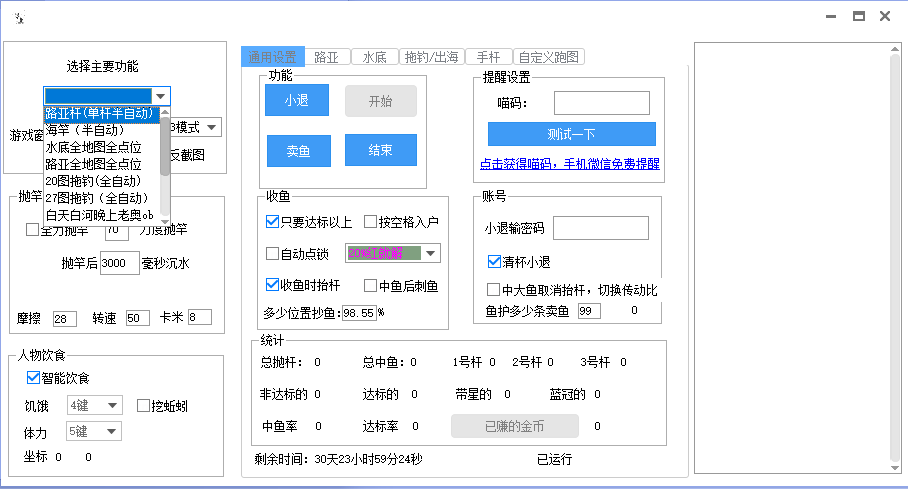Open the 20%红就解 combo box

430,253
